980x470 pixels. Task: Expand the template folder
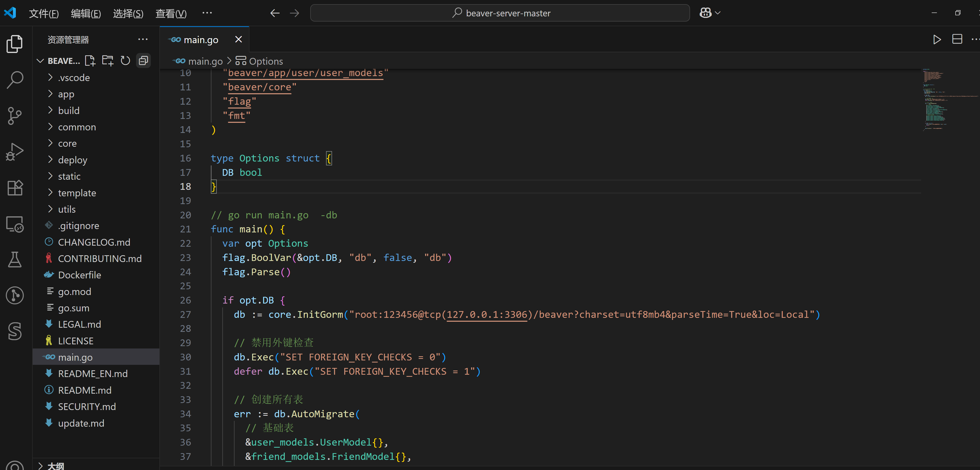pos(96,193)
